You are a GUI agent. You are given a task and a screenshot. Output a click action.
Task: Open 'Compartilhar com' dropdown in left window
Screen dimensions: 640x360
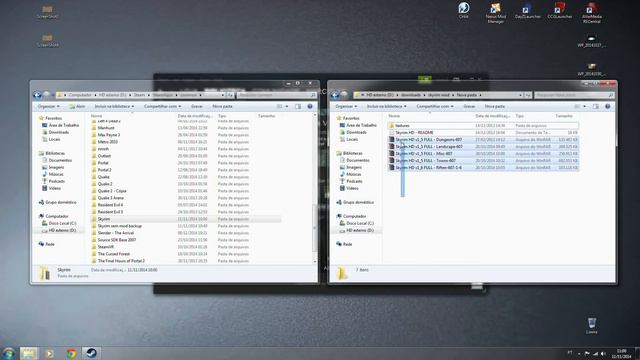[162, 107]
